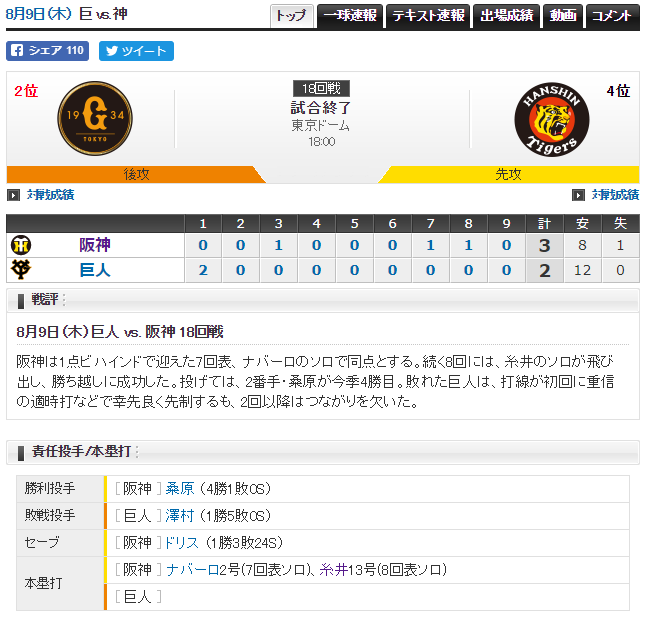Click Giants hits value 12
The height and width of the screenshot is (620, 647).
click(x=582, y=270)
